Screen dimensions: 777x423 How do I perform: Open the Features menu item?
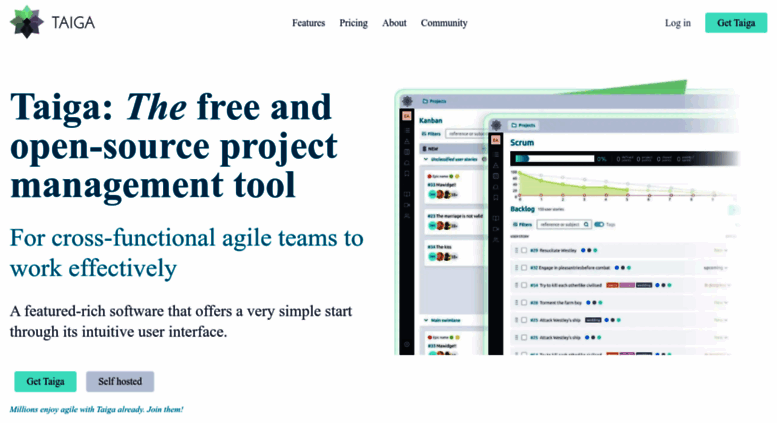point(308,23)
